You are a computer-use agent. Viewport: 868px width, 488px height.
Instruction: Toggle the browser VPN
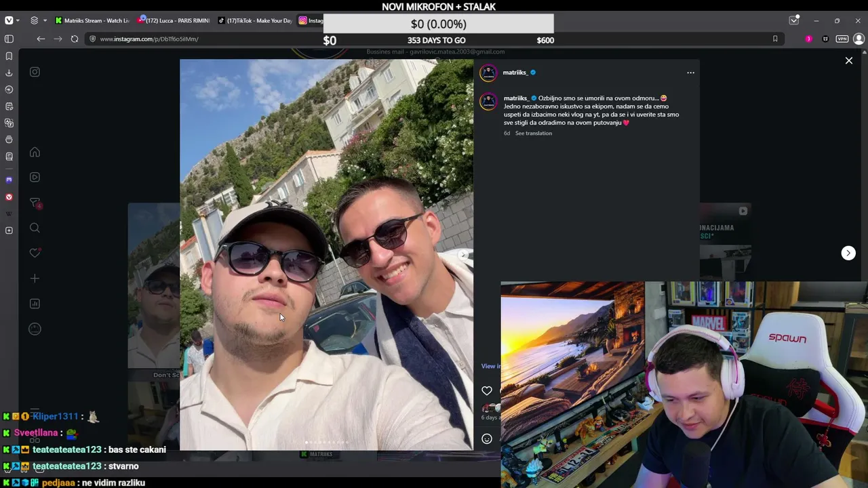coord(842,39)
